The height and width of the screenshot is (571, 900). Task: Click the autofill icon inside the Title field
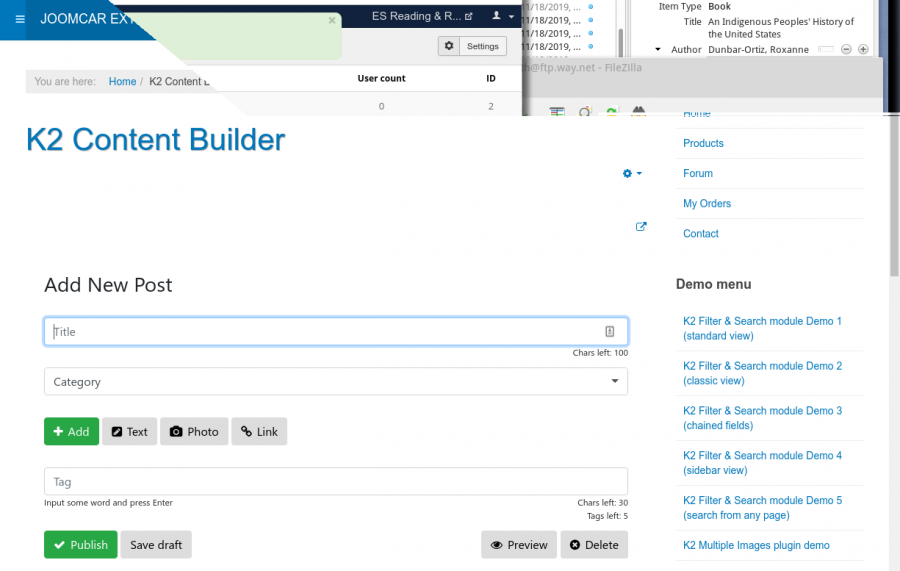point(609,331)
